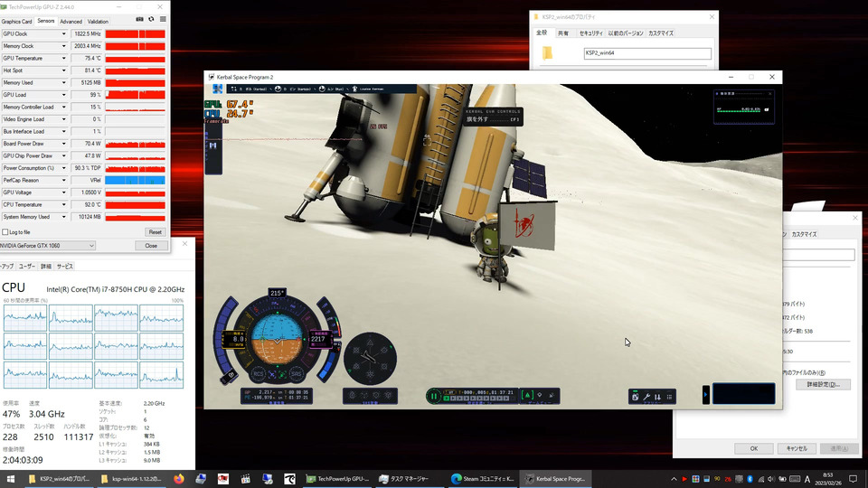The width and height of the screenshot is (868, 488).
Task: Open the 詳細 tab in Task Manager
Action: (46, 266)
